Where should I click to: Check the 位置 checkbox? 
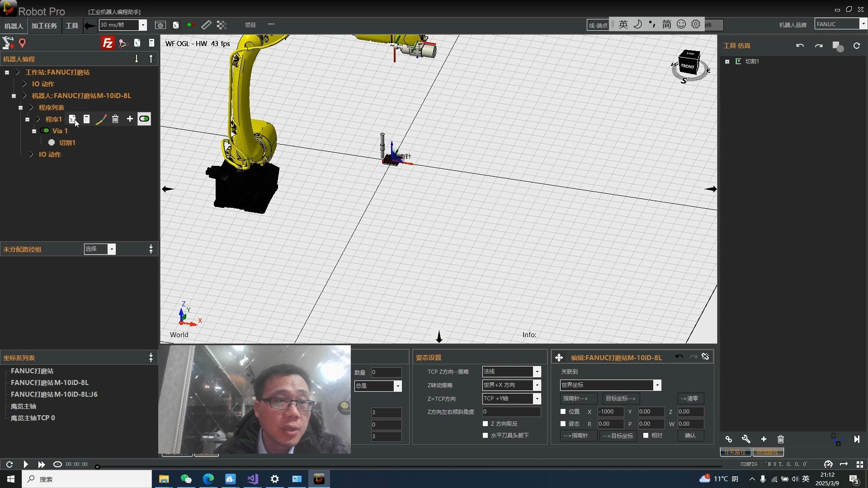pos(563,412)
